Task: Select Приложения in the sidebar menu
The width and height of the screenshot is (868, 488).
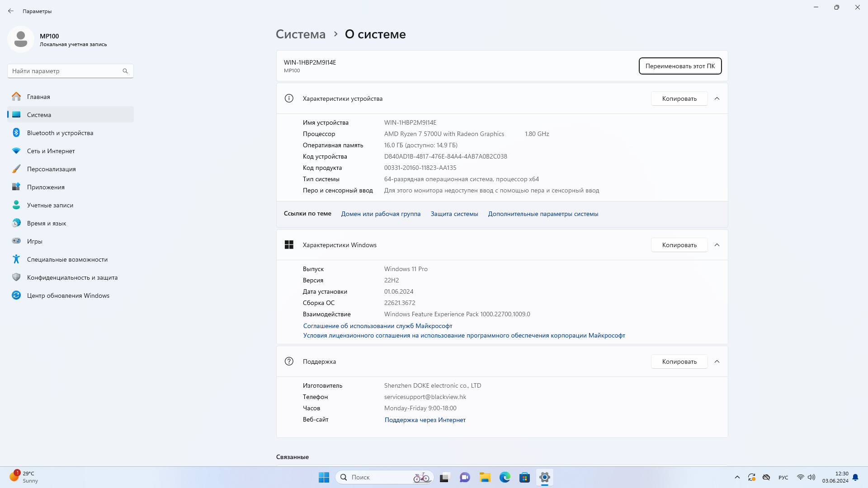Action: (x=46, y=187)
